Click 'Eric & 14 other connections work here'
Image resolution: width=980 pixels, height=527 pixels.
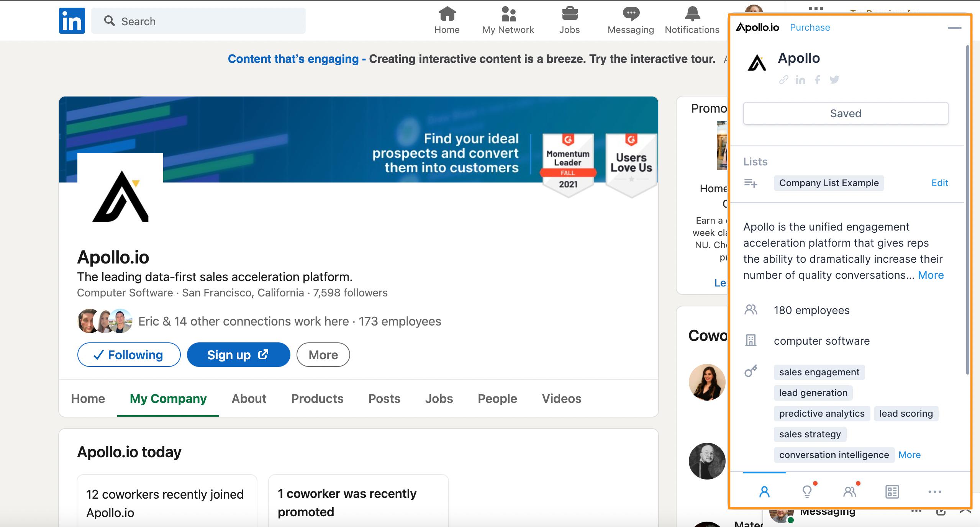[244, 321]
